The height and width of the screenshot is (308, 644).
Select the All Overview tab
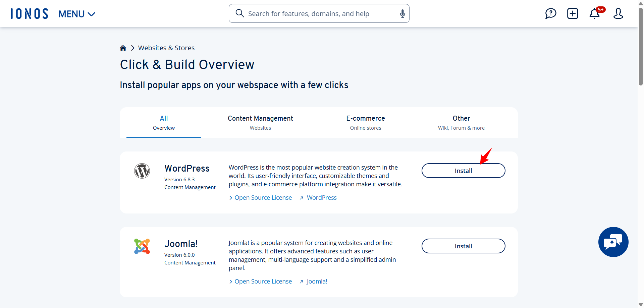click(x=164, y=123)
